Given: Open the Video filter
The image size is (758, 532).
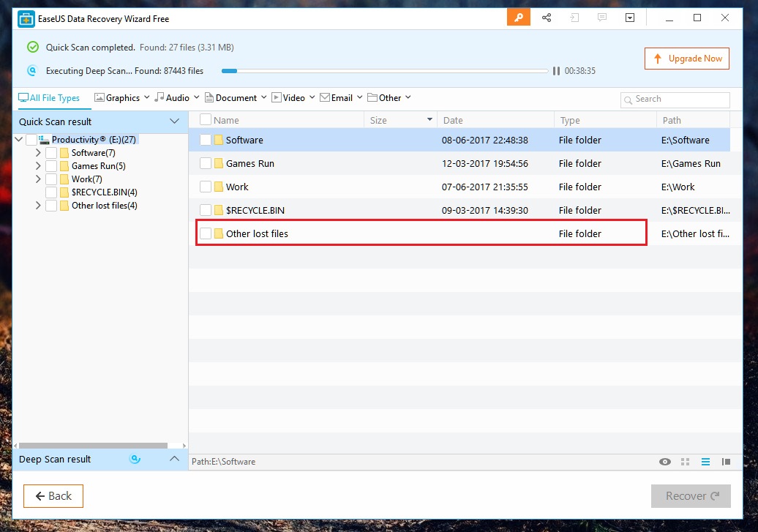Looking at the screenshot, I should [293, 98].
